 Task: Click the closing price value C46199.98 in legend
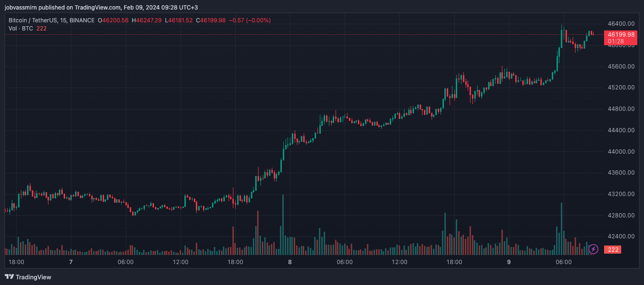(x=211, y=20)
